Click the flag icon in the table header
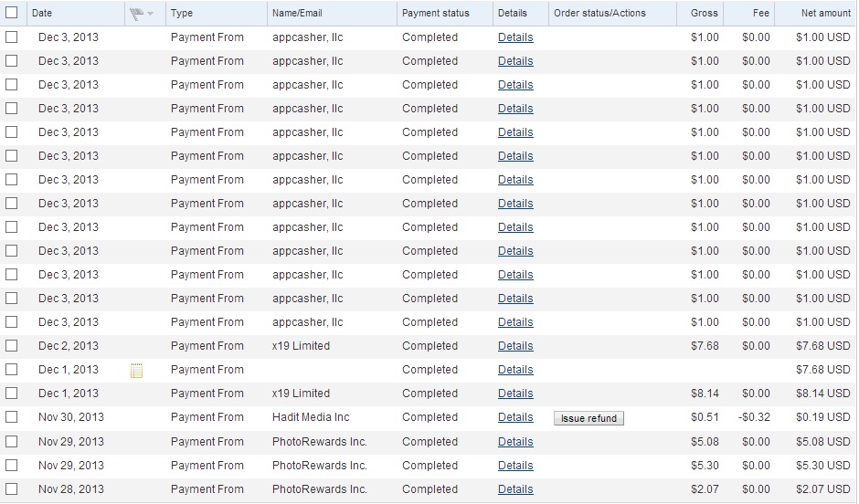859x504 pixels. 137,14
